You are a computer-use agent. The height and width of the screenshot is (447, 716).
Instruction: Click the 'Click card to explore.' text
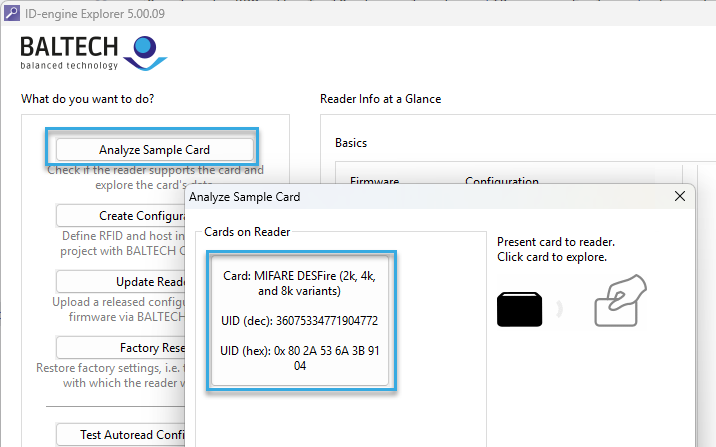pos(552,257)
